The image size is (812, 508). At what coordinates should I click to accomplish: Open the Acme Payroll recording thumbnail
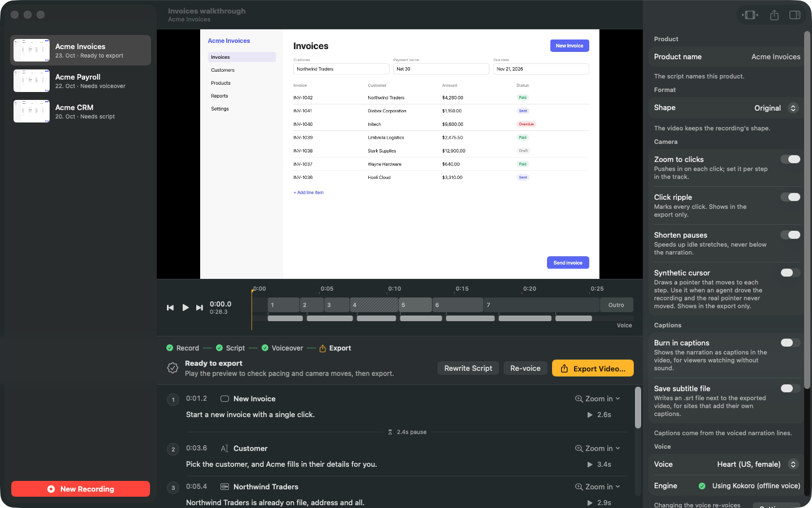coord(32,81)
